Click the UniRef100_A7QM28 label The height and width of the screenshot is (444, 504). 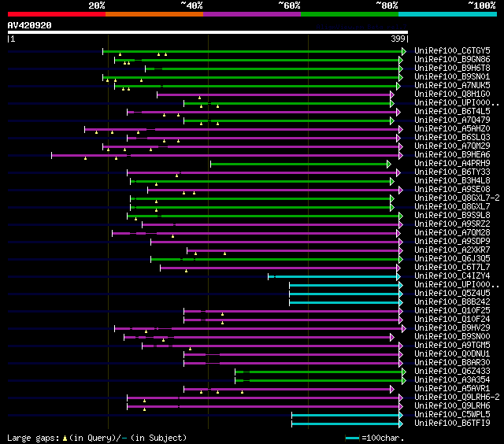tap(452, 233)
